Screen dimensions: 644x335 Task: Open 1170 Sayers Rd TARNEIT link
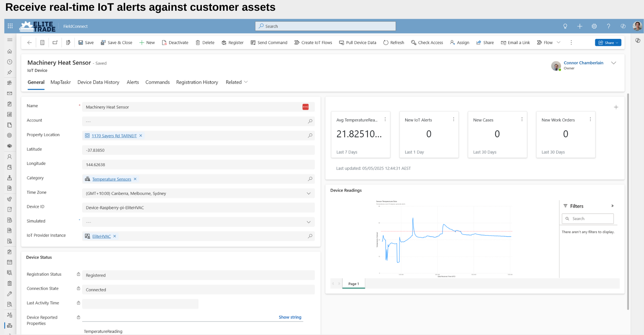pos(114,136)
